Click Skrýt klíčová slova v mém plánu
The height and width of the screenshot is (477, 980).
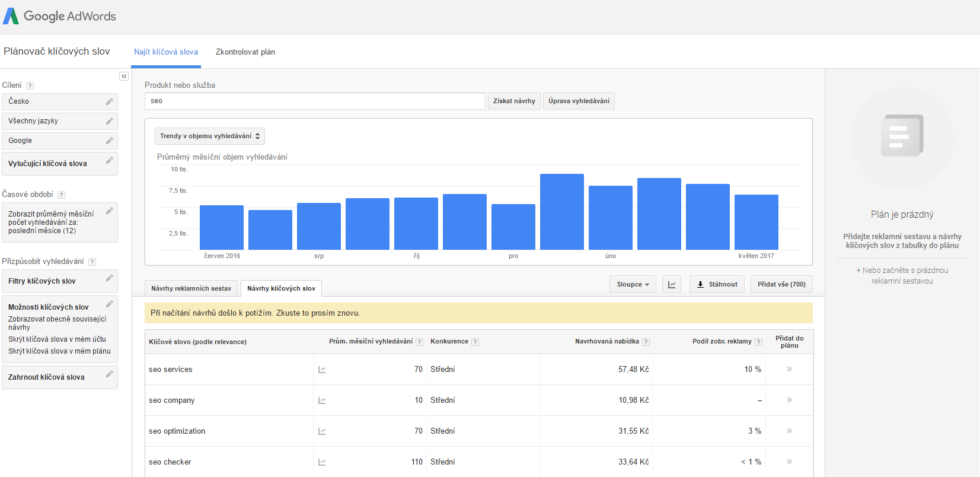click(x=59, y=351)
